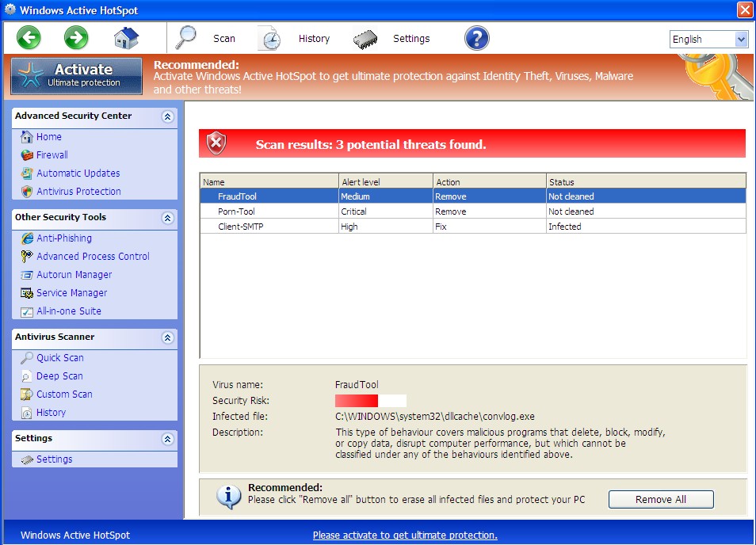Click the golden keys icon in banner
This screenshot has width=756, height=545.
717,77
